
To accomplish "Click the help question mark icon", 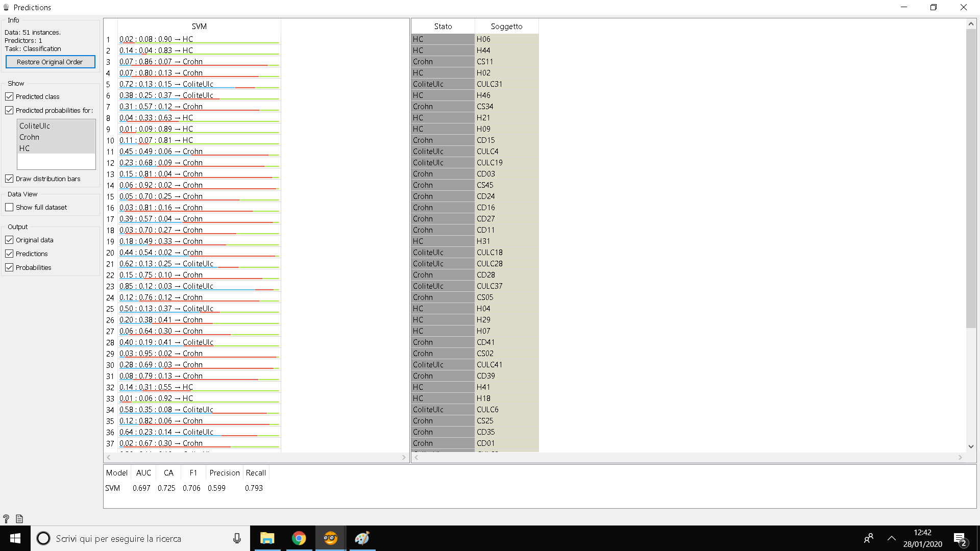I will coord(6,518).
